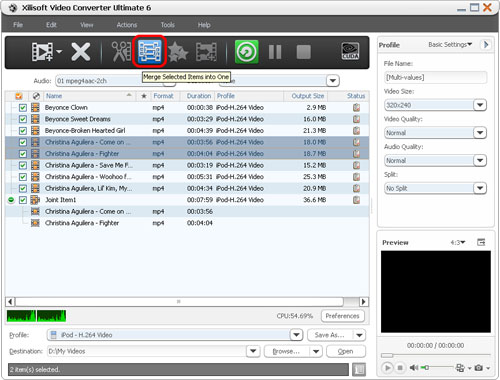Uncheck the Joint Item1 checkbox
This screenshot has width=500, height=380.
tap(23, 200)
